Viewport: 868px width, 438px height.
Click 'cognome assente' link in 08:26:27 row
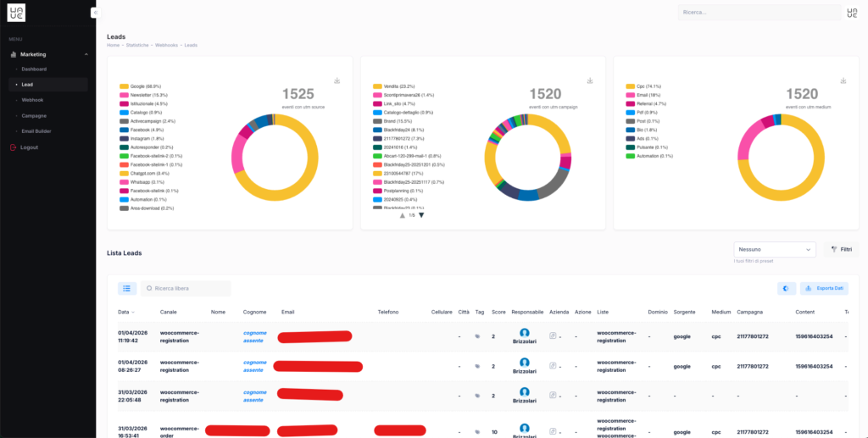coord(254,366)
